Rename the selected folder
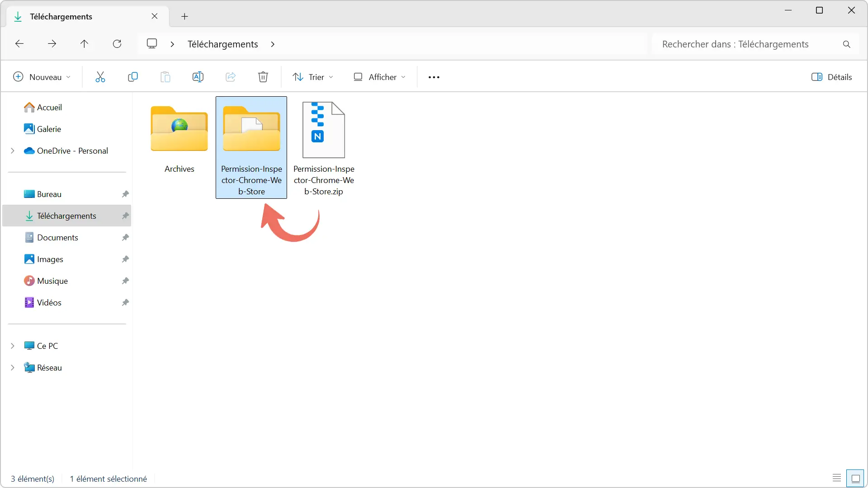This screenshot has width=868, height=488. pyautogui.click(x=198, y=77)
